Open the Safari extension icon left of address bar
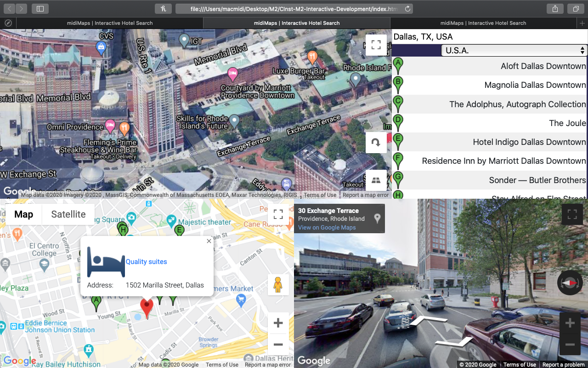Image resolution: width=588 pixels, height=368 pixels. [x=164, y=8]
